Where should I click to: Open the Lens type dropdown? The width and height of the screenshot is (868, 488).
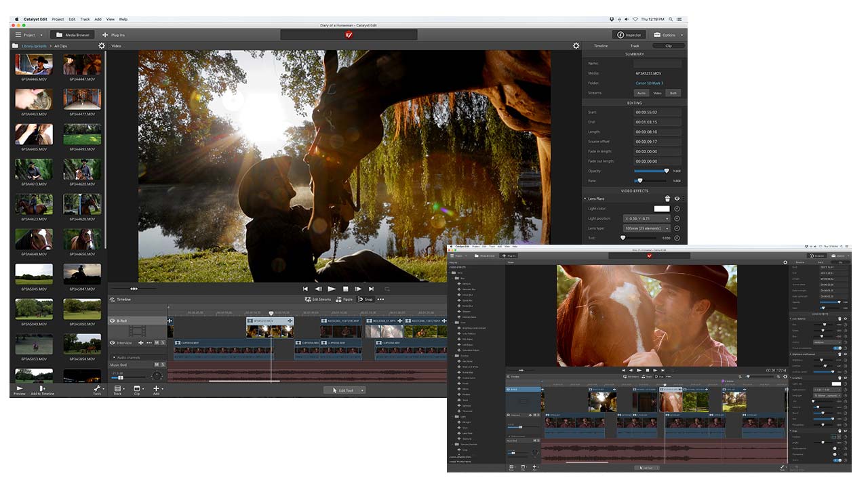pyautogui.click(x=646, y=228)
